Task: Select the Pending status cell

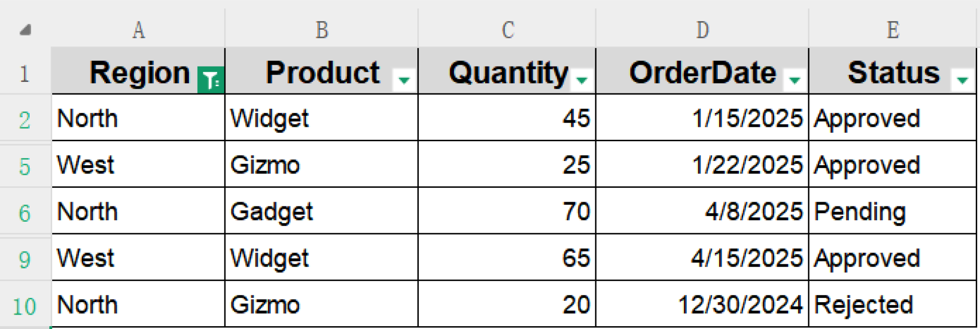Action: point(892,211)
